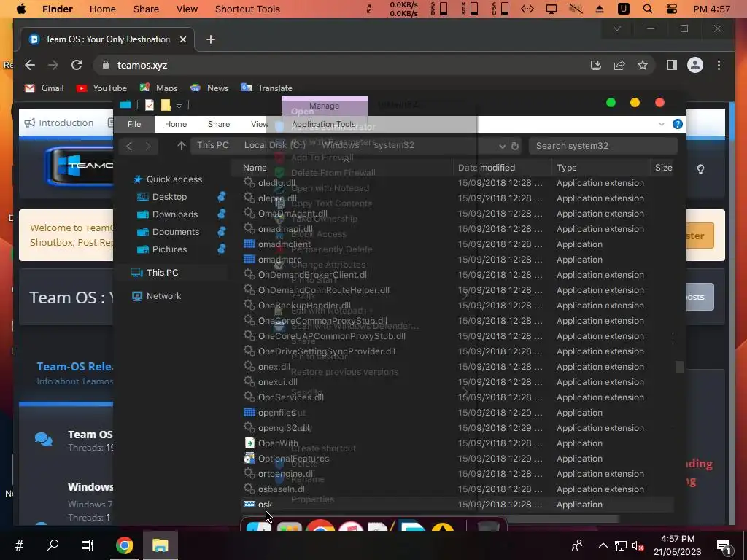Open Chrome's tab search chevron
Screen dimensions: 747x560
(617, 28)
